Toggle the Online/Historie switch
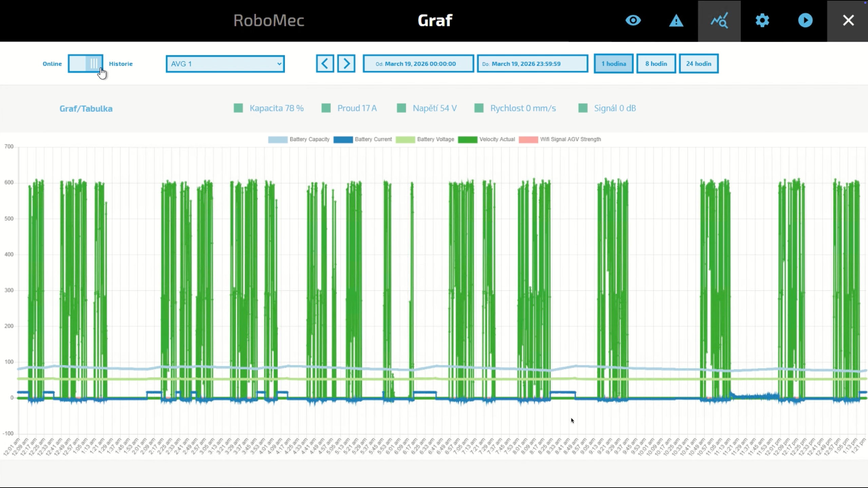The image size is (868, 488). 85,63
